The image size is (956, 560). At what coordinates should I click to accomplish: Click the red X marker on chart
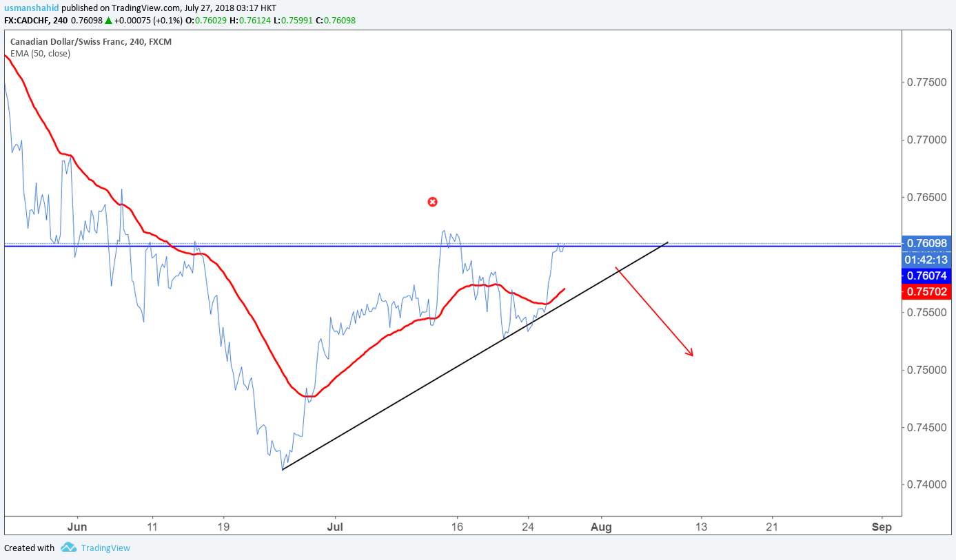[432, 202]
